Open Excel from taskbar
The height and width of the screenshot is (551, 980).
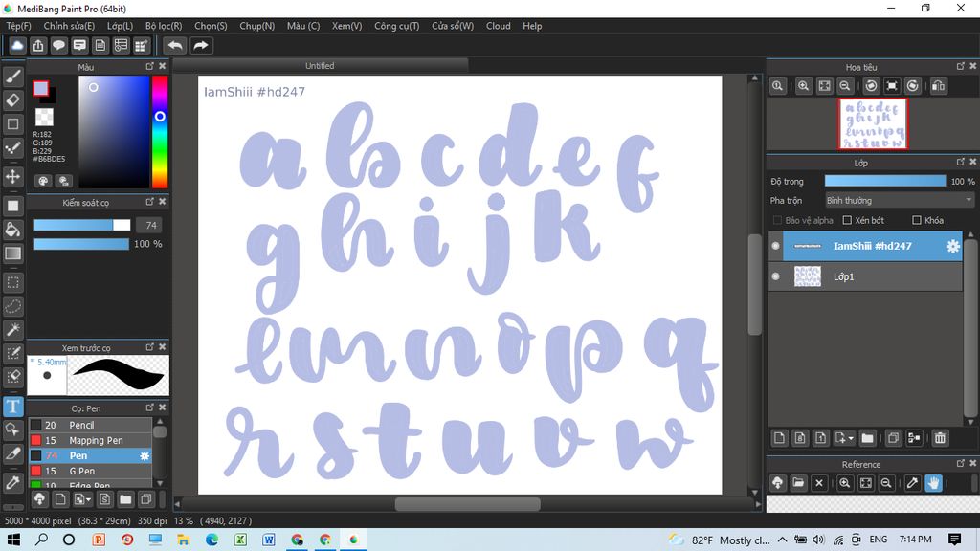[x=240, y=540]
